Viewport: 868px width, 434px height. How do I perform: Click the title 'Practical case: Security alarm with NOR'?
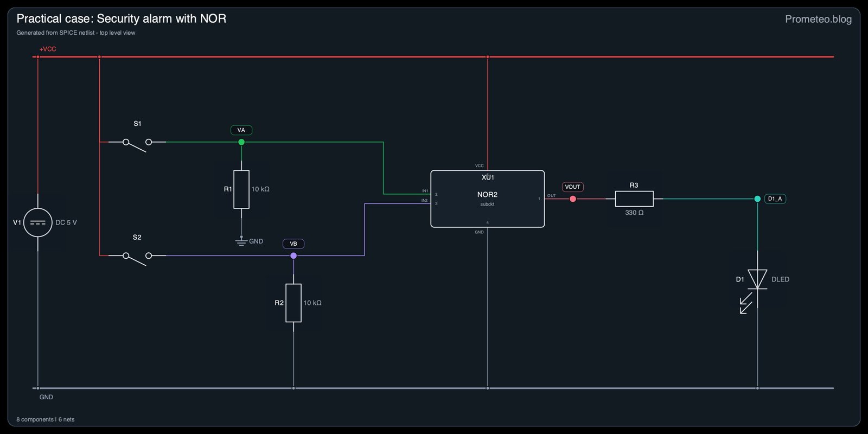[122, 18]
